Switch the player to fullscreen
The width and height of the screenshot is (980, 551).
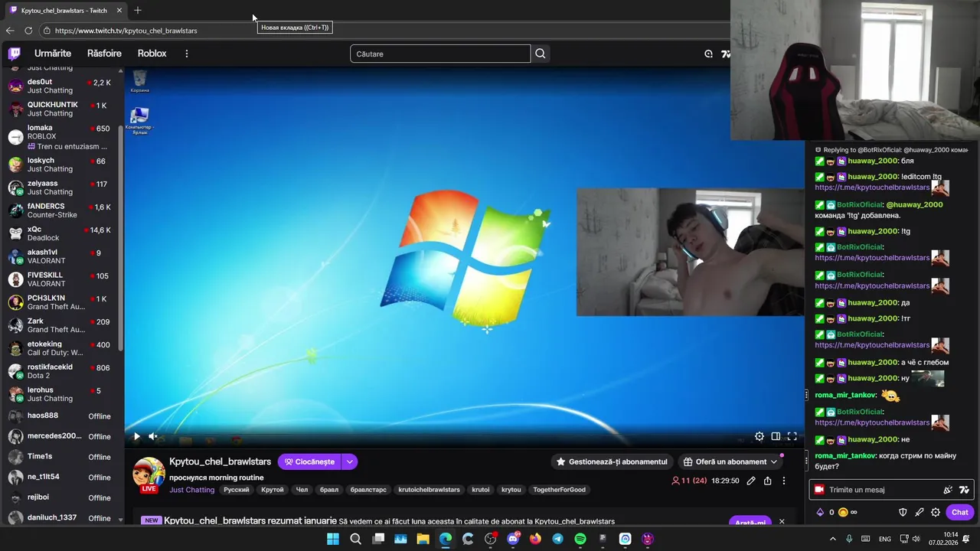[x=792, y=436]
